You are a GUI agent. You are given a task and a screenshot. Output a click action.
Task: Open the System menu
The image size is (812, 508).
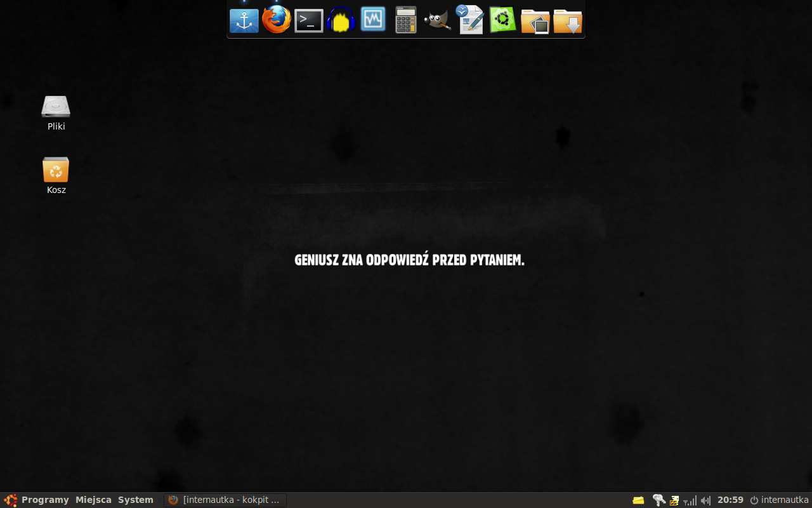click(x=136, y=500)
